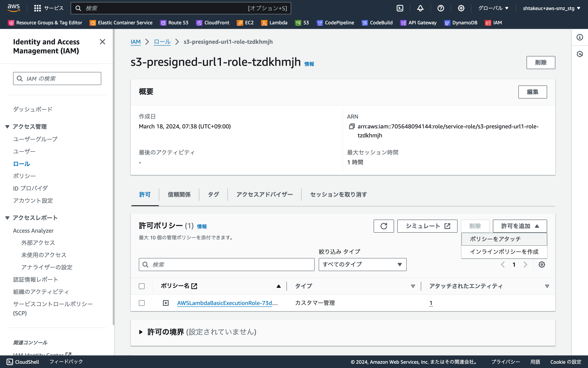Open DynamoDB shortcut
The image size is (588, 368).
(461, 23)
